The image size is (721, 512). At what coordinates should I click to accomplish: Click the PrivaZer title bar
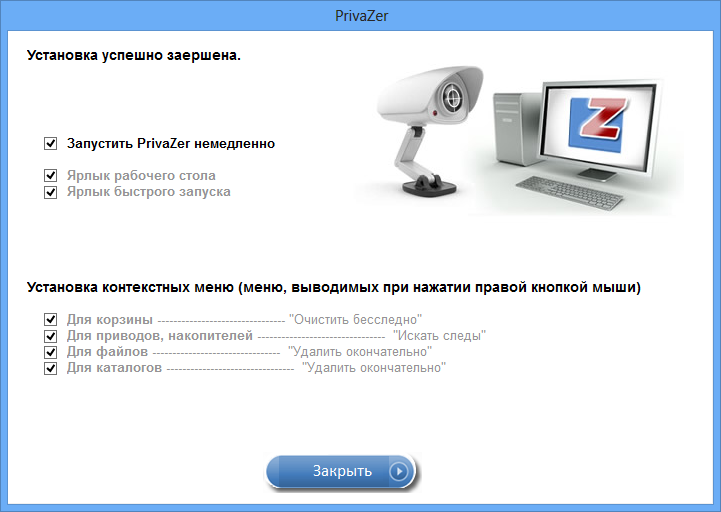pos(360,16)
